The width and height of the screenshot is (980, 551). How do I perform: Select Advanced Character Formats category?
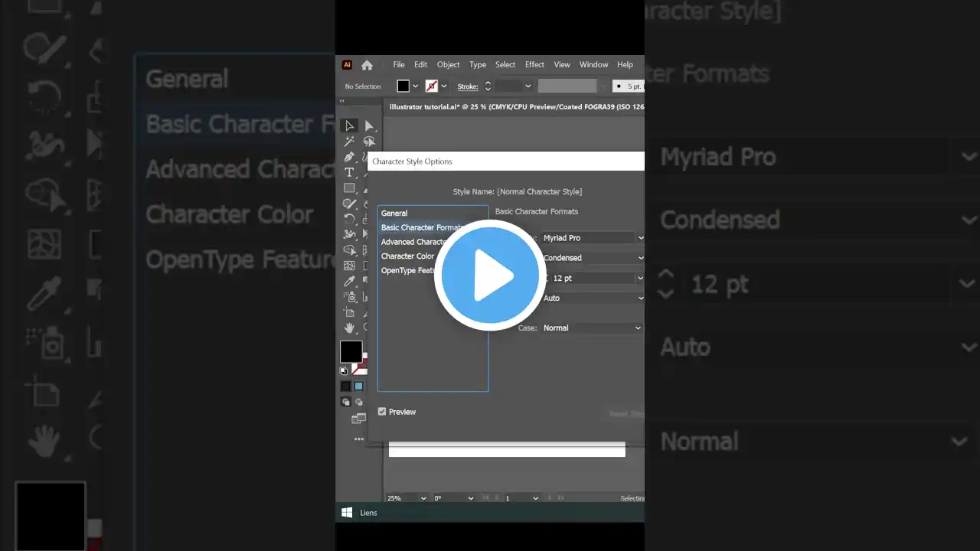click(x=433, y=242)
